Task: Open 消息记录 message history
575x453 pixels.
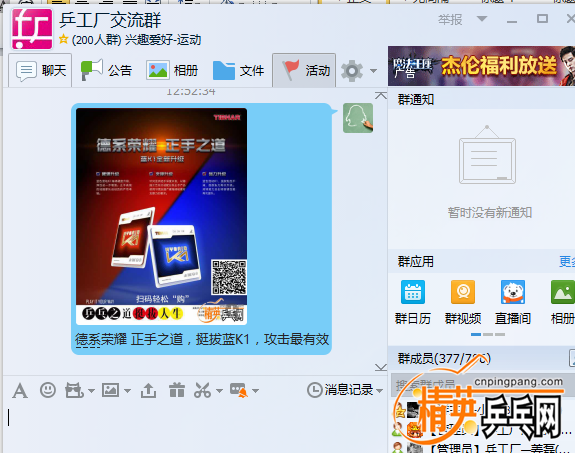Action: 340,390
